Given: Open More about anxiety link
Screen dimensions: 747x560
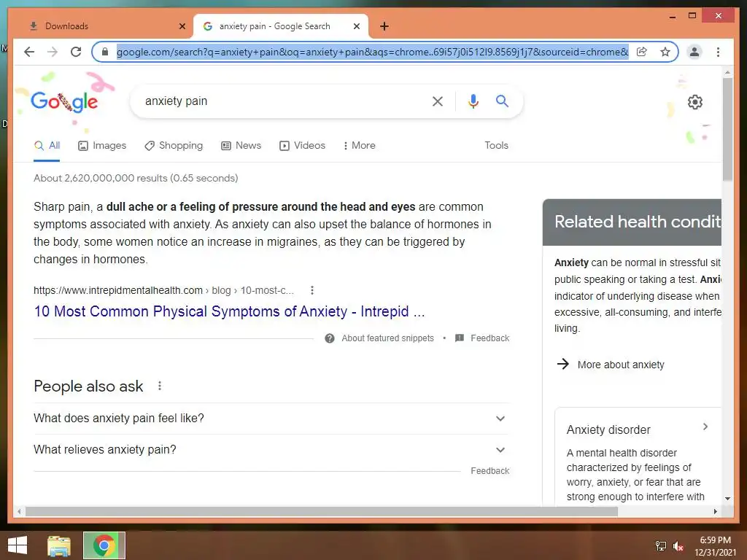Looking at the screenshot, I should 621,365.
